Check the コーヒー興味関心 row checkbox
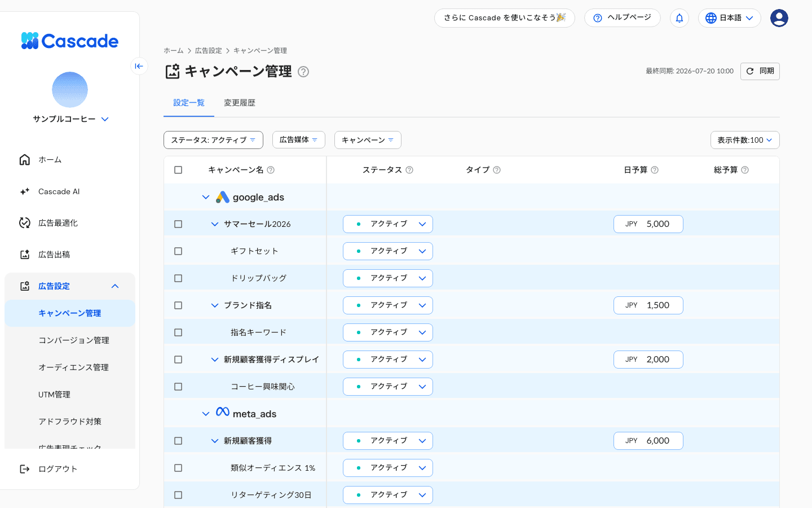 178,387
